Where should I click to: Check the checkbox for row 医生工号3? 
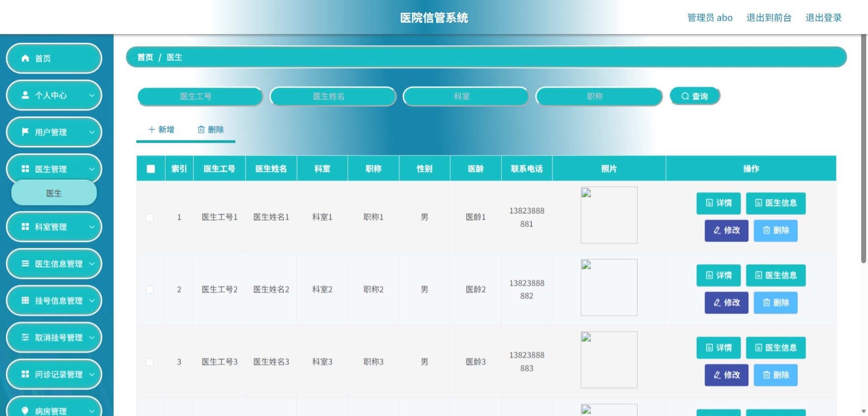pos(150,362)
